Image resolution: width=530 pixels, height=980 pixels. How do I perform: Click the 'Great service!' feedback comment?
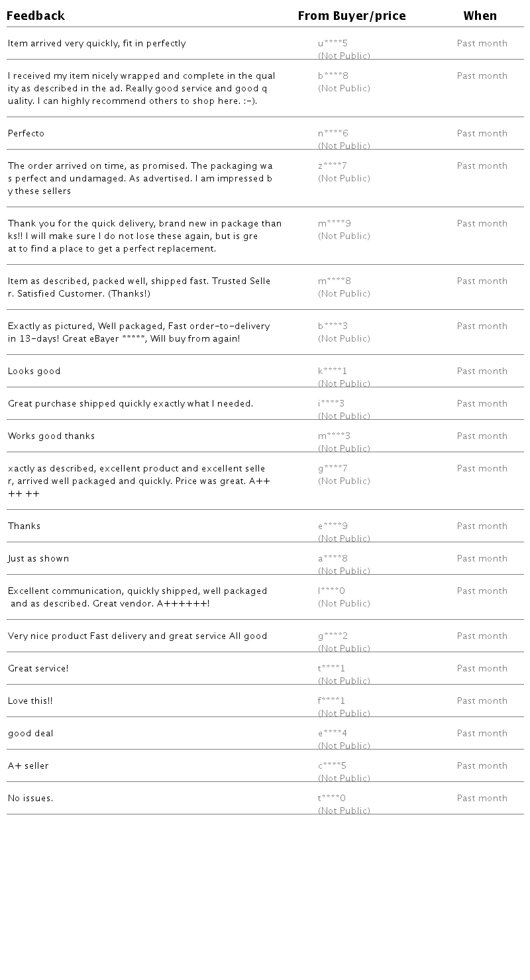[x=38, y=669]
